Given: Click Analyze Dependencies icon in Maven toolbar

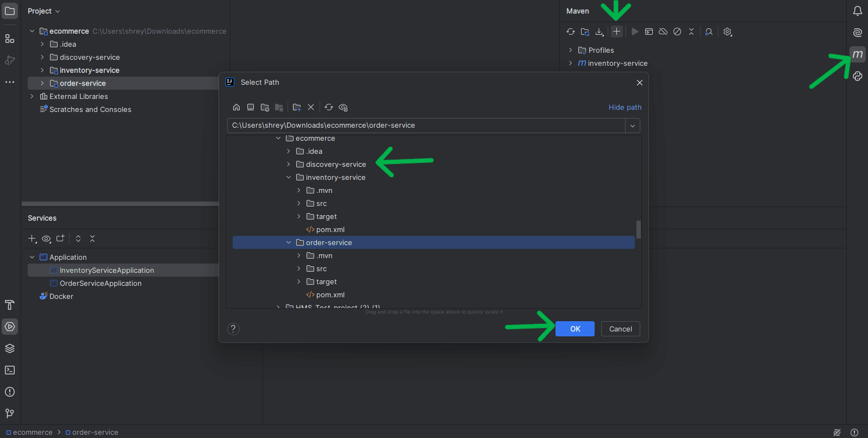Looking at the screenshot, I should (709, 32).
